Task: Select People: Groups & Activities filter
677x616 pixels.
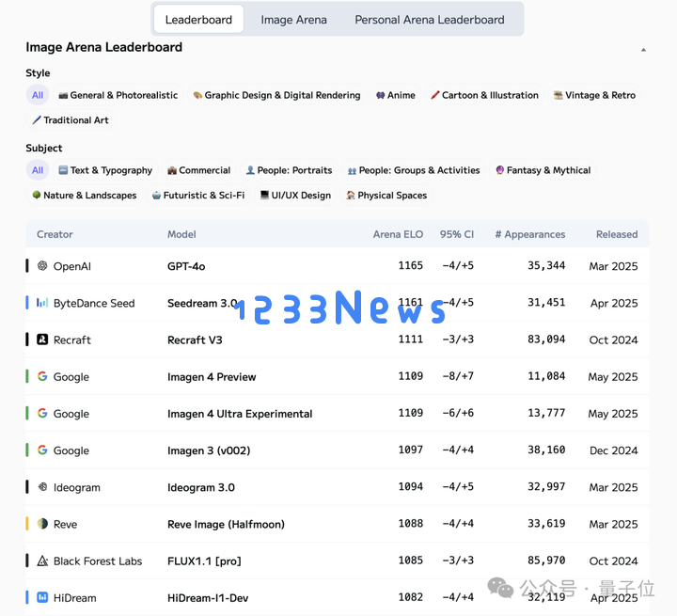Action: pos(414,170)
